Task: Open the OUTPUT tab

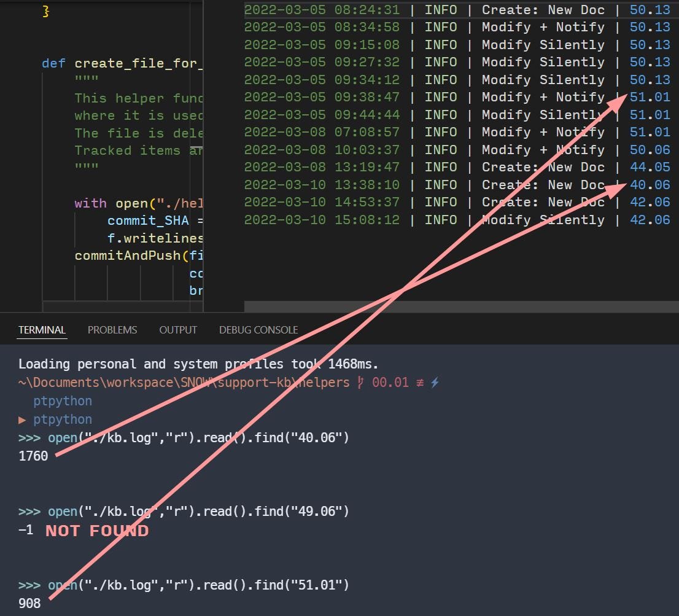Action: [178, 330]
